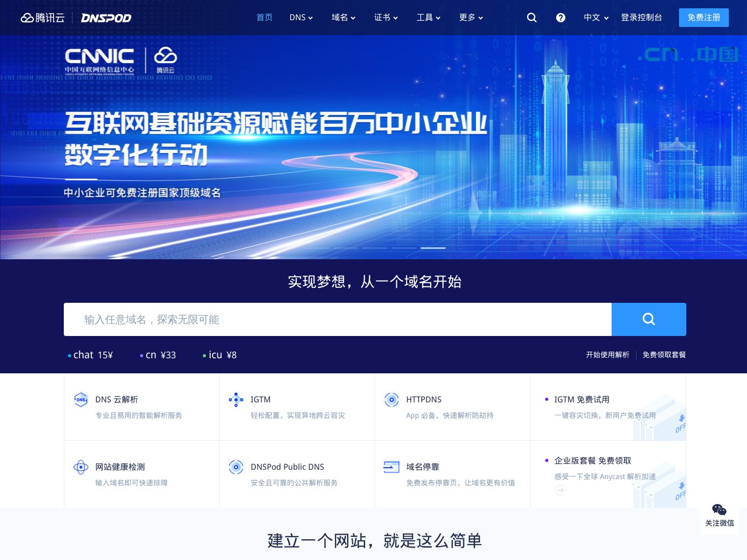Screen dimensions: 747x560
Task: Click text 输入域名即可快速排障
Action: 131,483
